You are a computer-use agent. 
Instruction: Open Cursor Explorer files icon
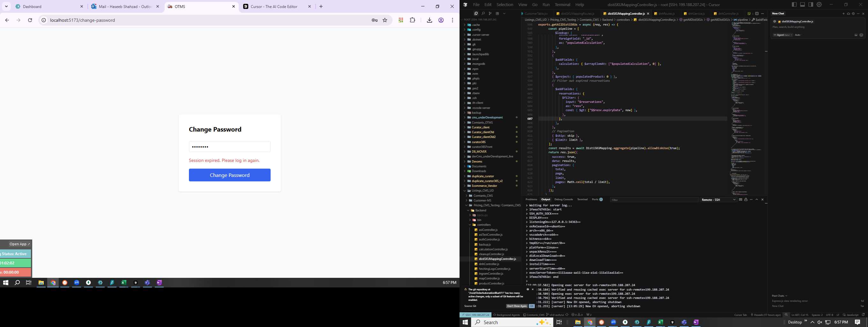pos(476,13)
